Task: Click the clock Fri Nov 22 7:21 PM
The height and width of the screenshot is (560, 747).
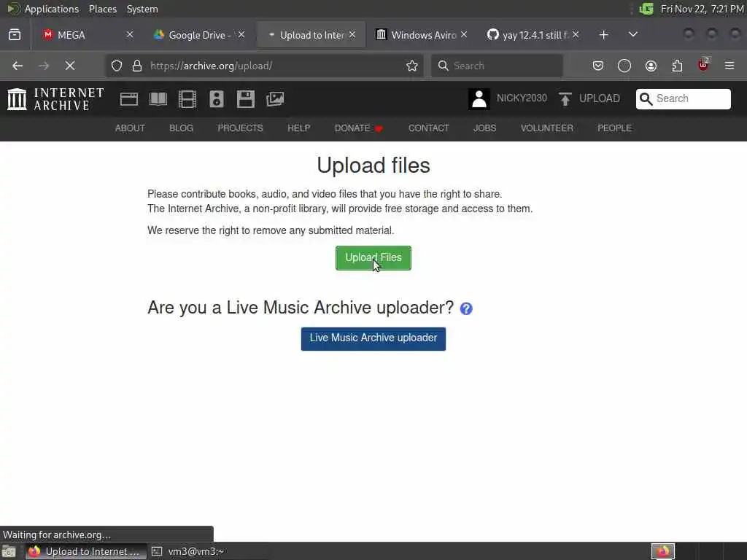Action: point(703,9)
